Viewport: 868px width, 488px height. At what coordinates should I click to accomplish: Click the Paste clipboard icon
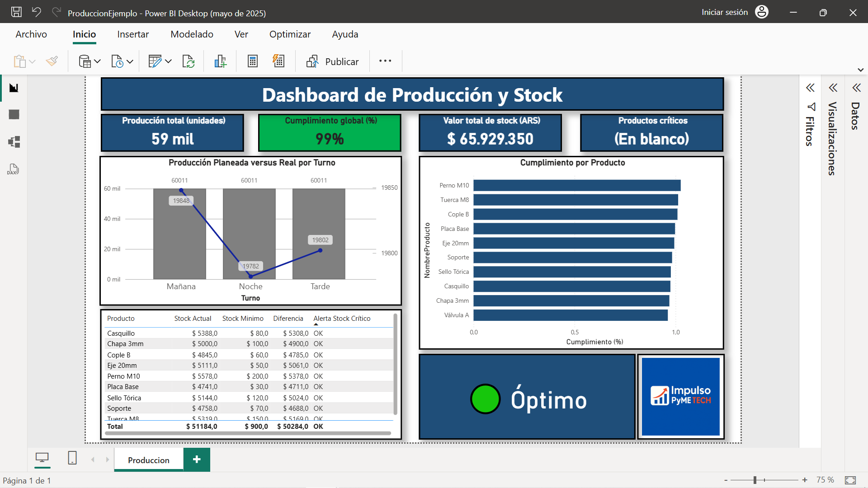[19, 61]
